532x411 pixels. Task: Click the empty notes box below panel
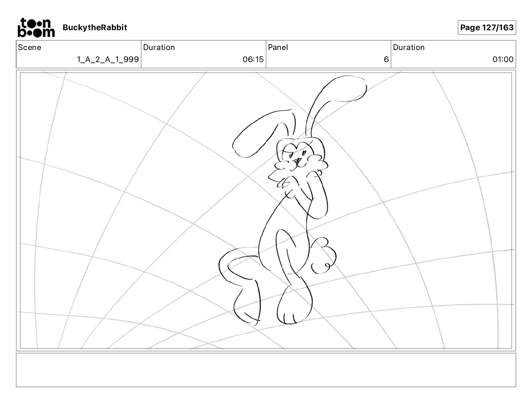266,370
